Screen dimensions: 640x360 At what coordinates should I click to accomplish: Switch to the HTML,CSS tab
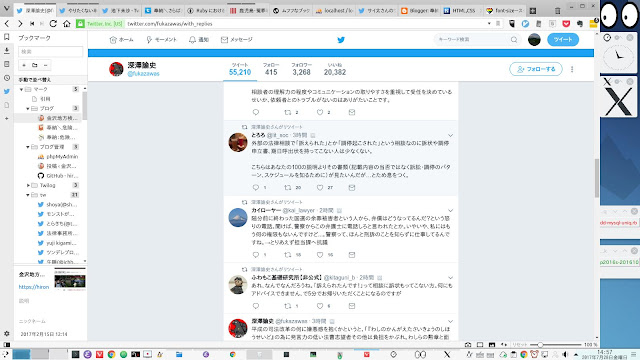click(x=461, y=11)
